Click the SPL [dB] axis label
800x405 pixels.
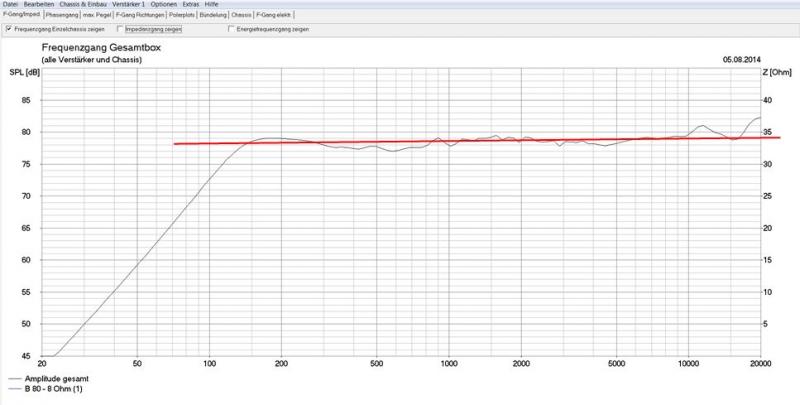24,72
